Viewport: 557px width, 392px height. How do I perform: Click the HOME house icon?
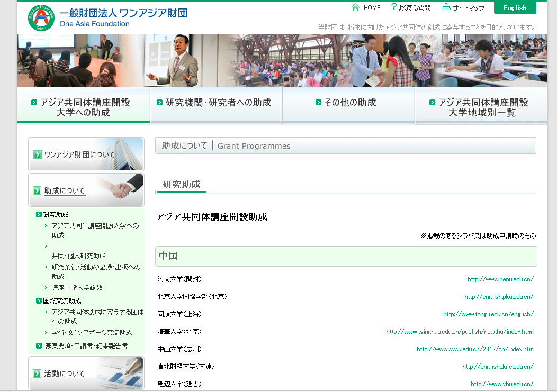point(356,7)
